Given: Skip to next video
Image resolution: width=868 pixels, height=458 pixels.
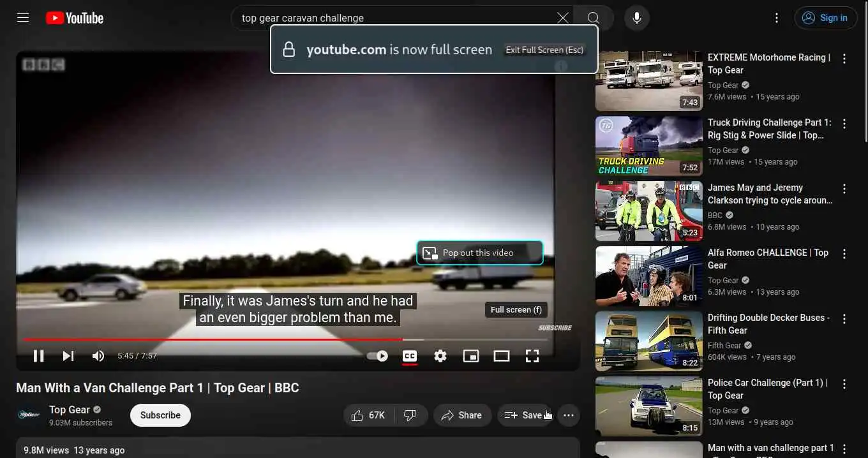Looking at the screenshot, I should tap(68, 356).
